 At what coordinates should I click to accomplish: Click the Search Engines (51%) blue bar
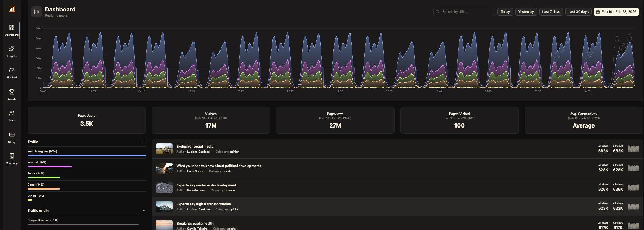[87, 155]
